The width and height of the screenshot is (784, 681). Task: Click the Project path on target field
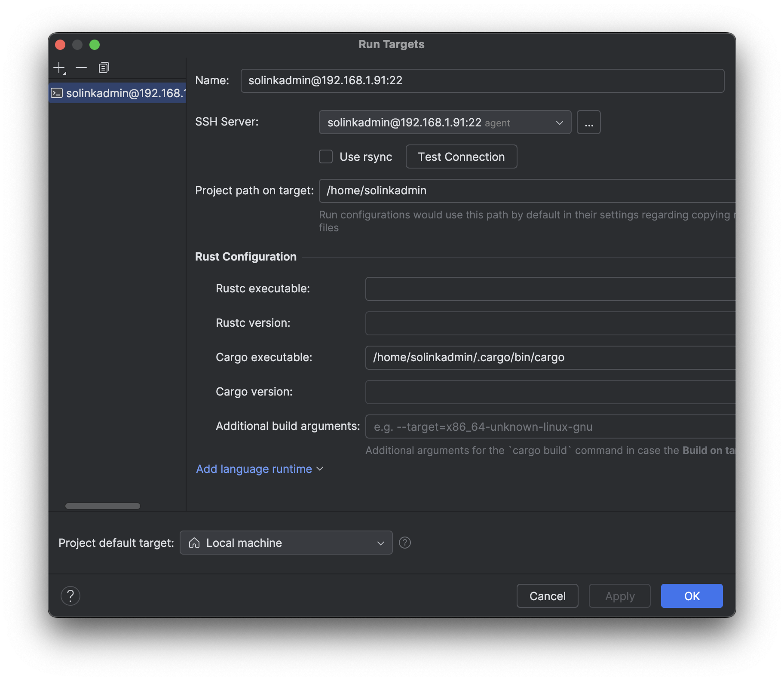pyautogui.click(x=527, y=191)
